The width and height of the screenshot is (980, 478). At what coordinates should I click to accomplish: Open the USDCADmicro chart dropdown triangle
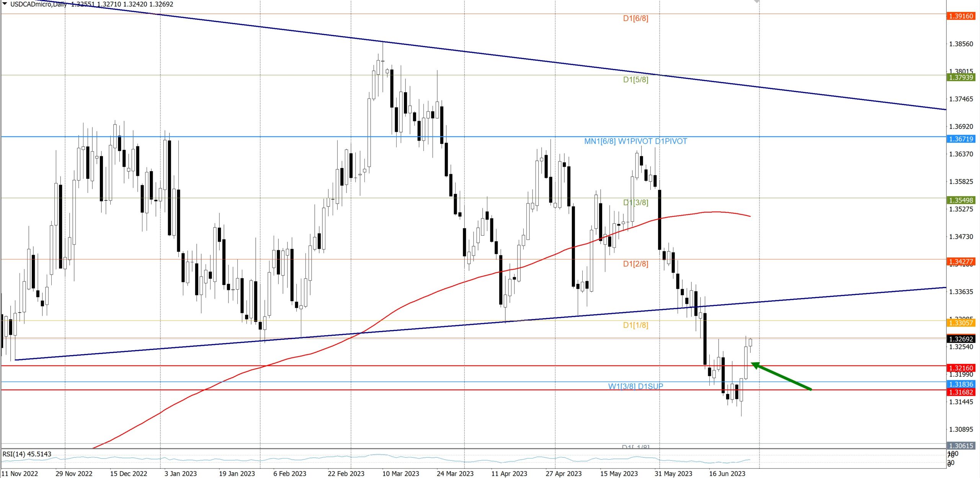click(5, 4)
